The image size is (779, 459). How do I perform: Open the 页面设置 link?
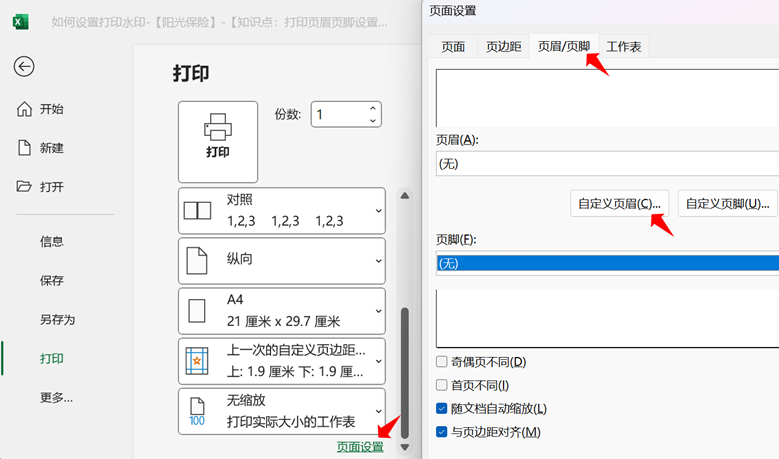pos(359,447)
